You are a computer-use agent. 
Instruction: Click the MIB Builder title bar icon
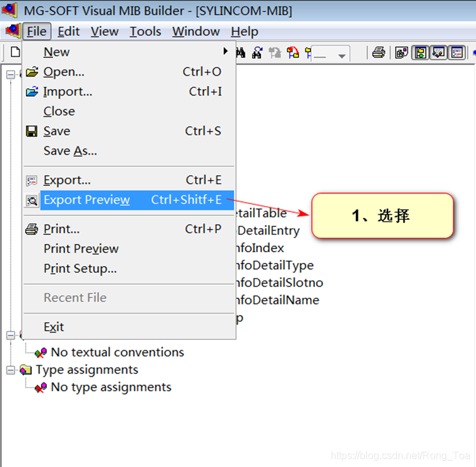point(9,10)
